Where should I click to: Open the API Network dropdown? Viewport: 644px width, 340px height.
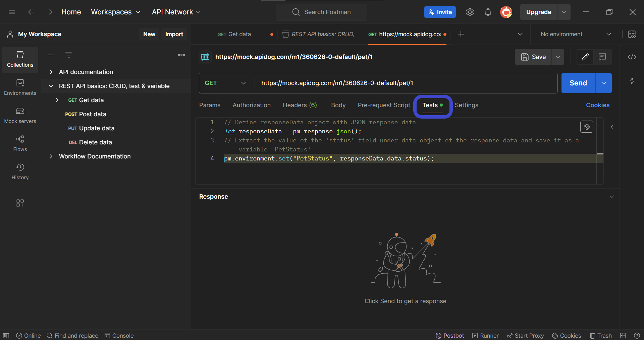pos(176,12)
